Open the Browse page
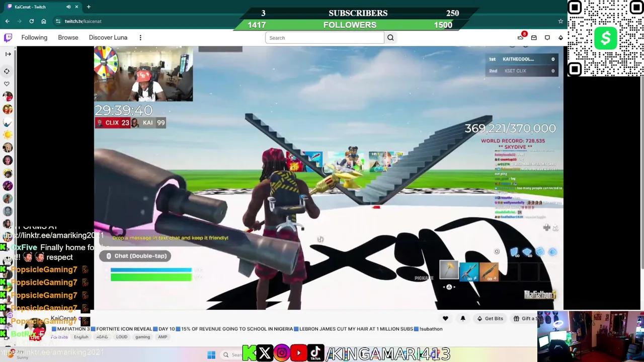The image size is (644, 362). click(68, 38)
